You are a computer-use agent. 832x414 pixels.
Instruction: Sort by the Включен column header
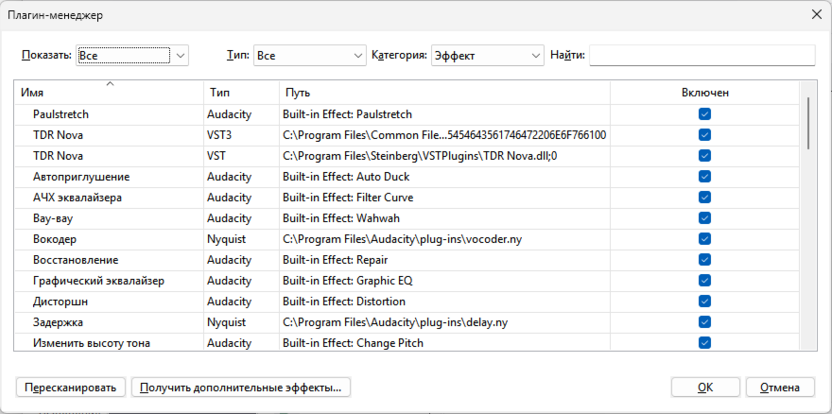point(705,92)
